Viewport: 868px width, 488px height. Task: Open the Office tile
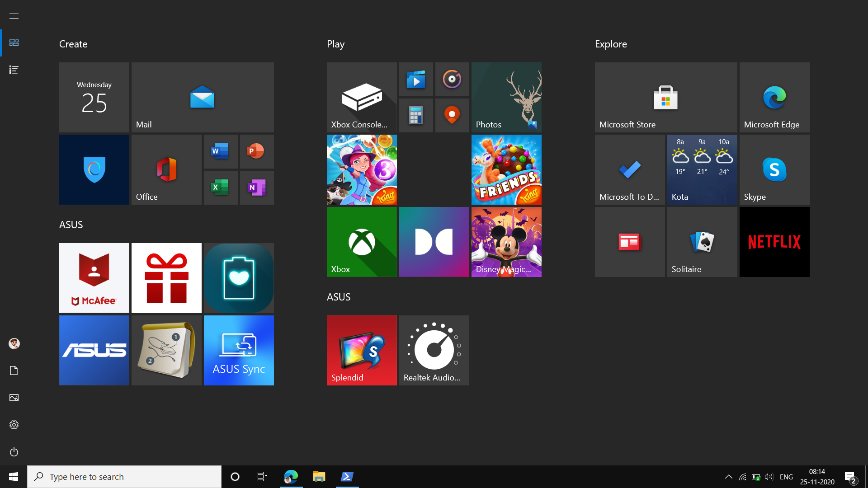tap(166, 169)
